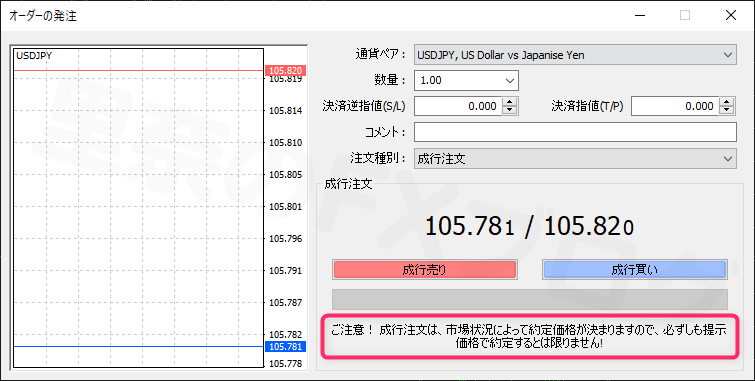Screen dimensions: 755x381
Task: Click the blue 成行買い buy button
Action: pos(635,270)
